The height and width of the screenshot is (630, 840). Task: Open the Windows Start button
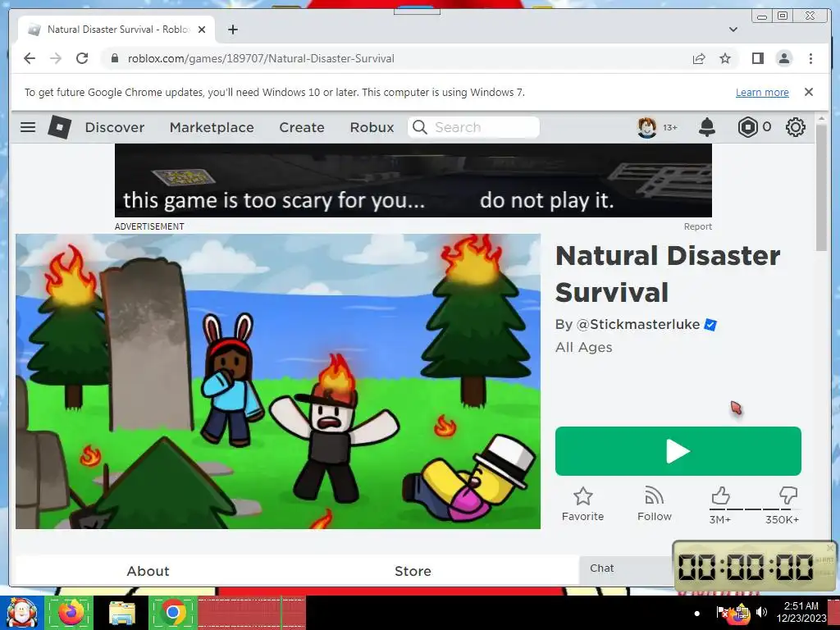click(21, 612)
